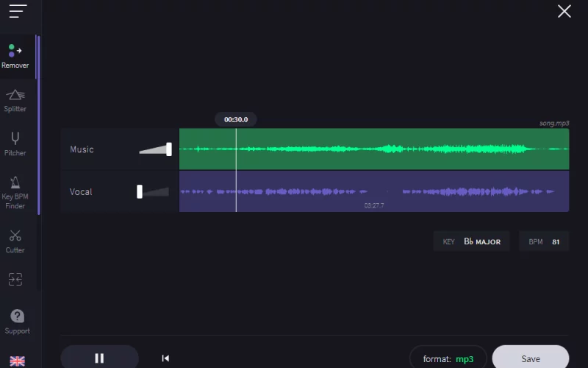Click the song.mp3 file name
588x368 pixels.
point(554,123)
